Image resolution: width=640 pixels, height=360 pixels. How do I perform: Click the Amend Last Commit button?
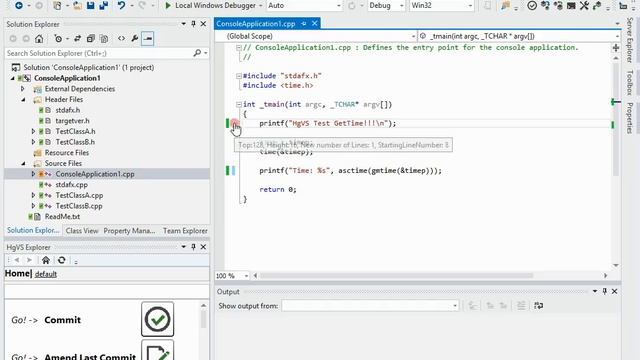[x=158, y=351]
